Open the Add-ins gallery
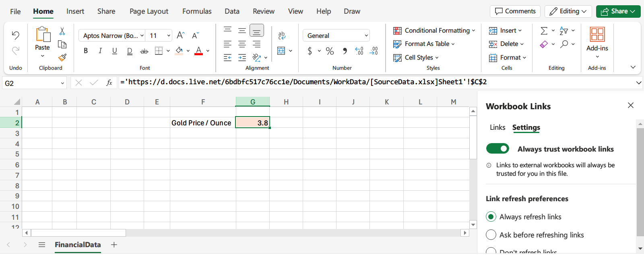The image size is (644, 256). [597, 42]
